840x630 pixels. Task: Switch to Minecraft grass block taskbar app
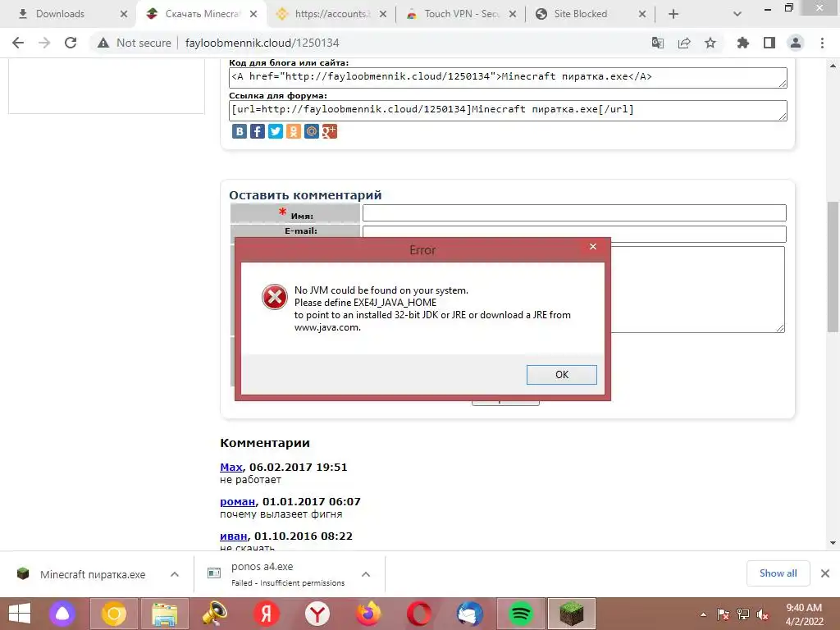pyautogui.click(x=572, y=614)
